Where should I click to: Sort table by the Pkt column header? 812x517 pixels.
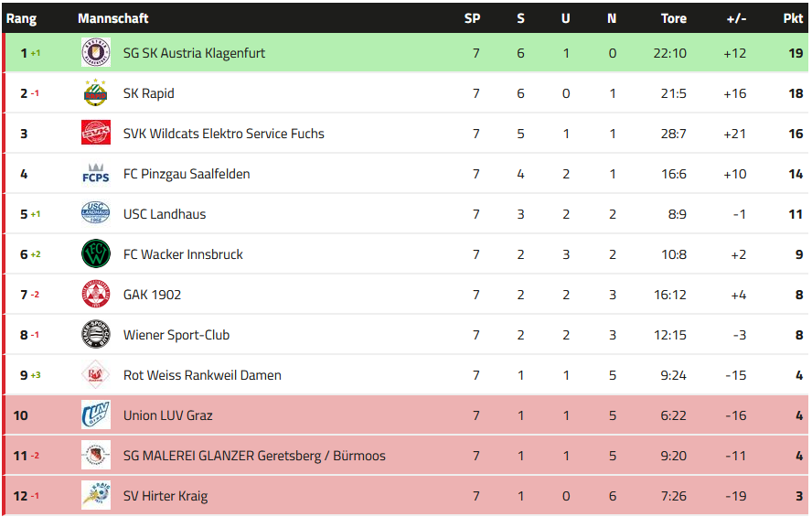pyautogui.click(x=793, y=18)
